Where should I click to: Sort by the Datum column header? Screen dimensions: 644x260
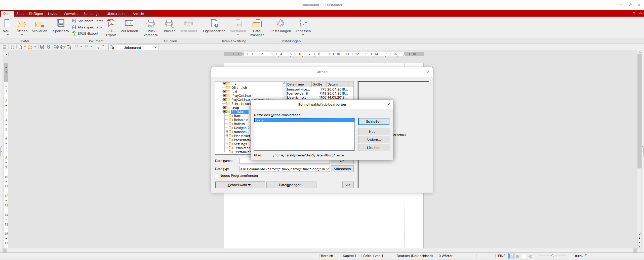337,84
